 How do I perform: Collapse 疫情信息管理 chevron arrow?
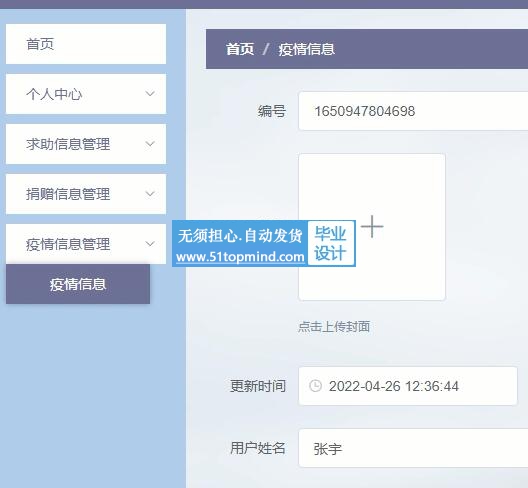tap(150, 243)
